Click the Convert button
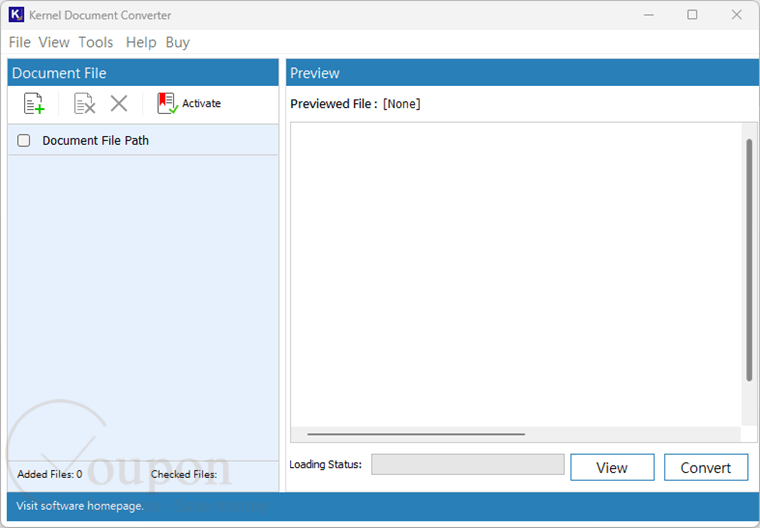Image resolution: width=760 pixels, height=528 pixels. click(706, 467)
